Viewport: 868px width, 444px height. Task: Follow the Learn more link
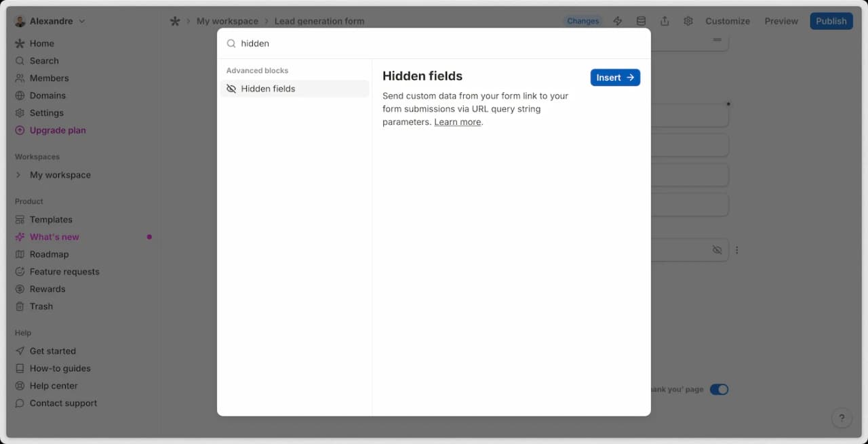pyautogui.click(x=458, y=122)
